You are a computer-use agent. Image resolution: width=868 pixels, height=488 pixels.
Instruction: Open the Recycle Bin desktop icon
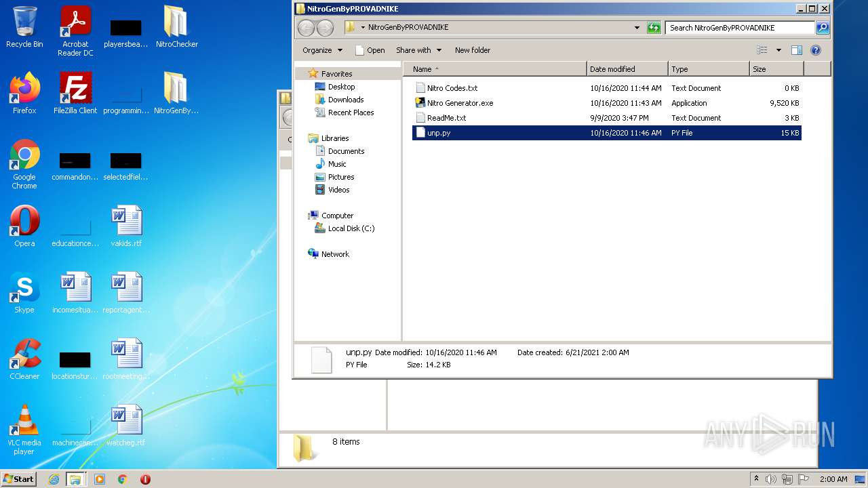pos(24,27)
